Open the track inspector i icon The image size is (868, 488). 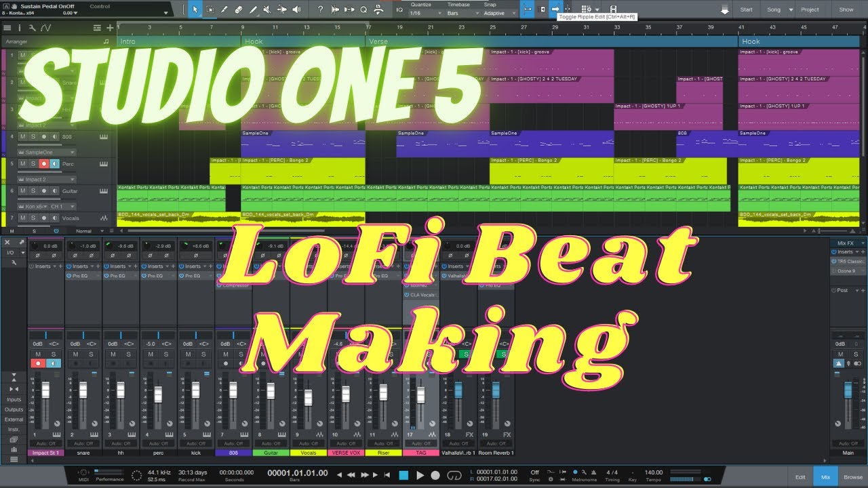(x=19, y=28)
